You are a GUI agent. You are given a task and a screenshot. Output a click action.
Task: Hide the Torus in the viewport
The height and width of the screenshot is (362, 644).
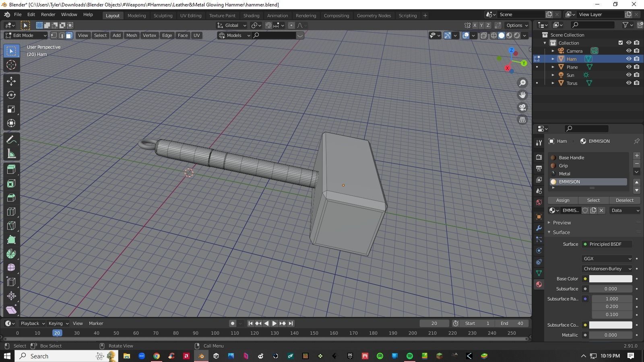pyautogui.click(x=629, y=83)
